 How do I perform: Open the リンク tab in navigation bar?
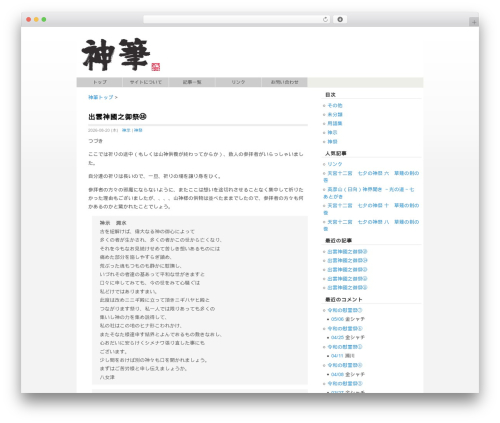point(238,82)
